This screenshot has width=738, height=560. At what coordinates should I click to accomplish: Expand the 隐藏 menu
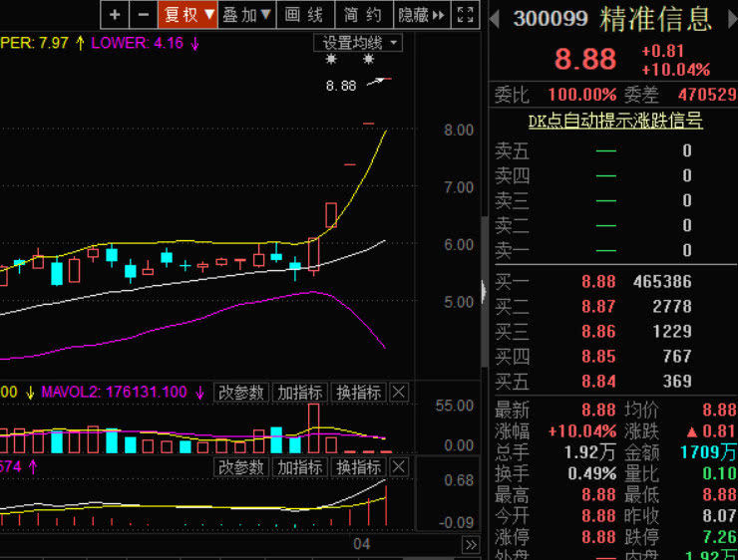coord(421,14)
